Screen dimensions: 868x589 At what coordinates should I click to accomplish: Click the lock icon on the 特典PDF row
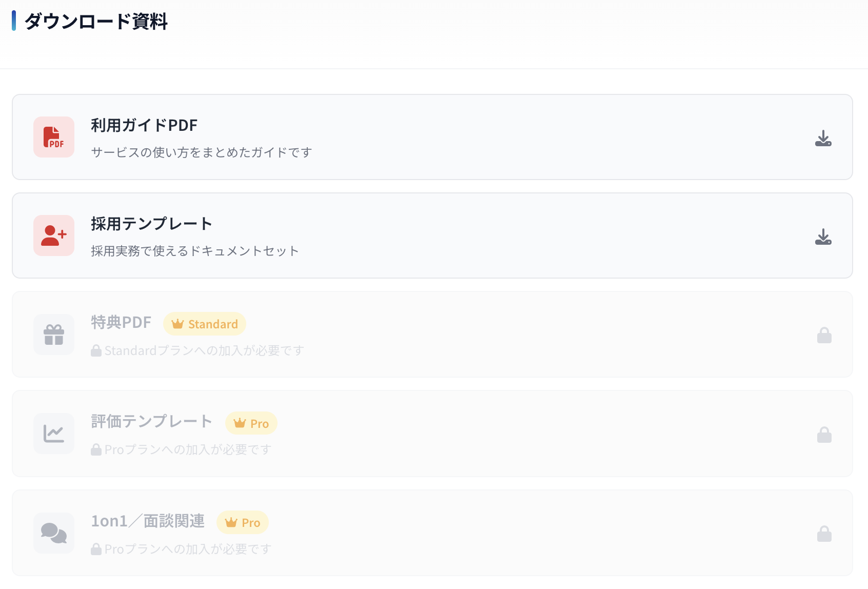click(823, 335)
